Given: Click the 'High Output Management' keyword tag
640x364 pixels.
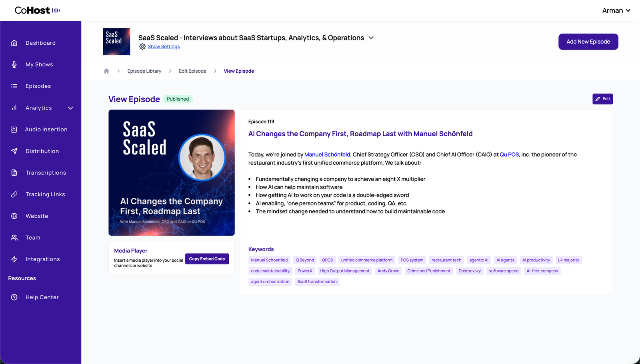Looking at the screenshot, I should [345, 271].
